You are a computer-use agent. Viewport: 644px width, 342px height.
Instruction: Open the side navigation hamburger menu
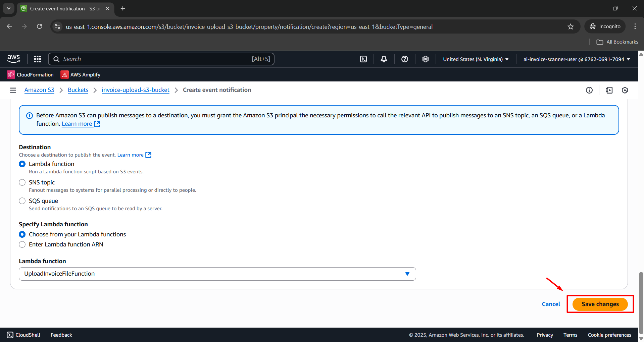click(x=13, y=90)
